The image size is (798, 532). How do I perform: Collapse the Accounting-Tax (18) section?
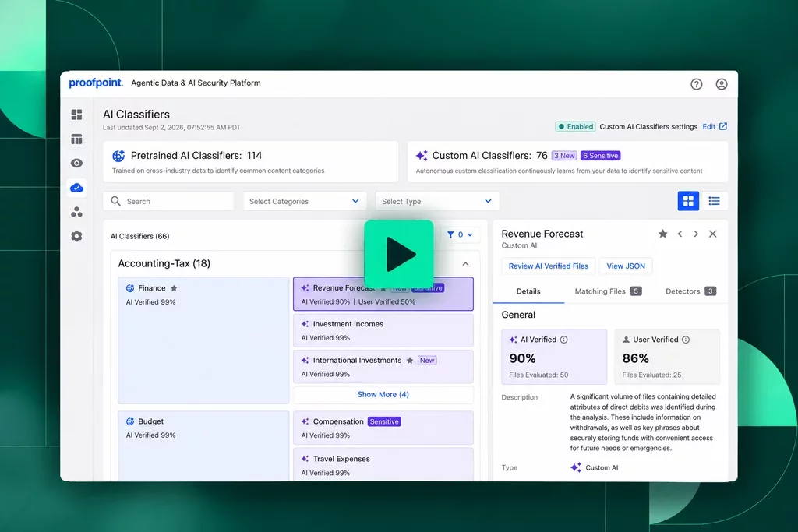point(465,263)
